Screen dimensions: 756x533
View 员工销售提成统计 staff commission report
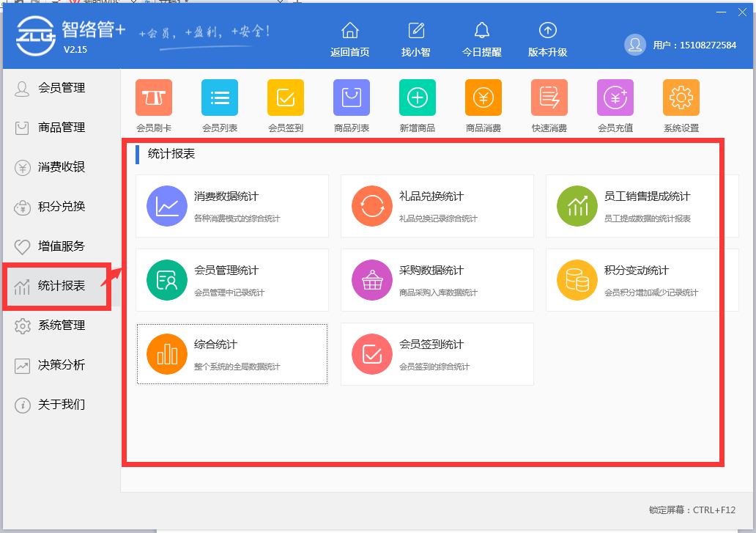(642, 206)
